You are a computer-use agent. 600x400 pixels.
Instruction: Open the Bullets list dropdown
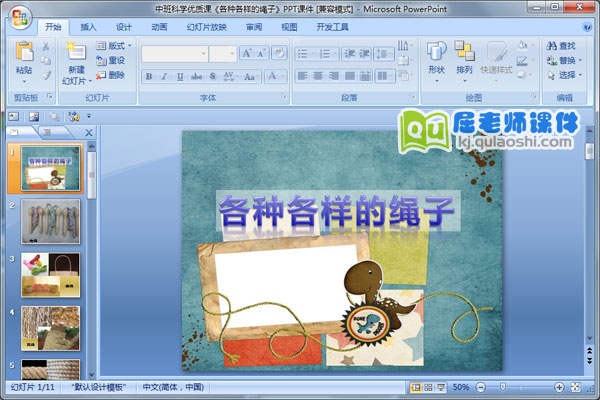point(305,54)
